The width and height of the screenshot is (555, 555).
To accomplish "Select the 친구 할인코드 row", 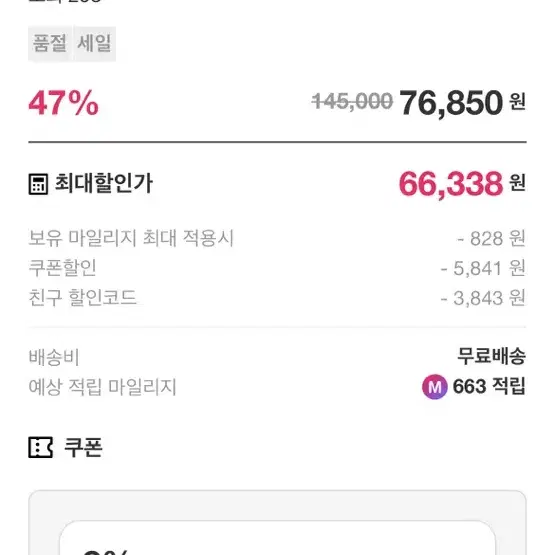I will tap(277, 298).
